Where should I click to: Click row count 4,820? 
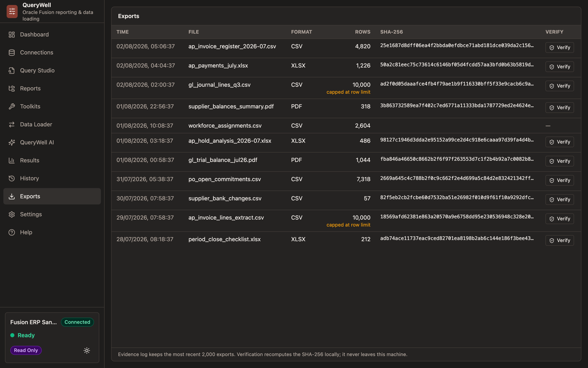[363, 46]
